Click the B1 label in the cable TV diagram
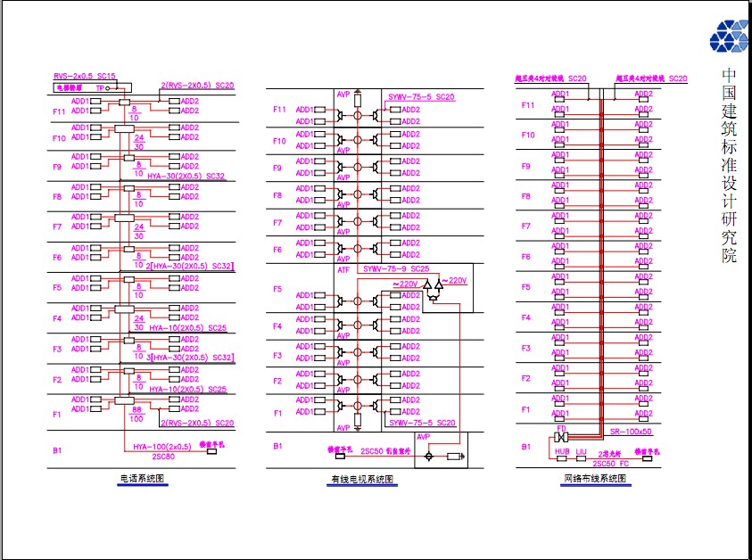 (277, 446)
